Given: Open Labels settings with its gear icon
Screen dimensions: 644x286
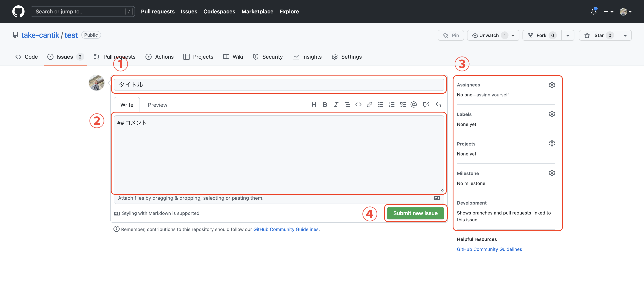Looking at the screenshot, I should click(552, 114).
